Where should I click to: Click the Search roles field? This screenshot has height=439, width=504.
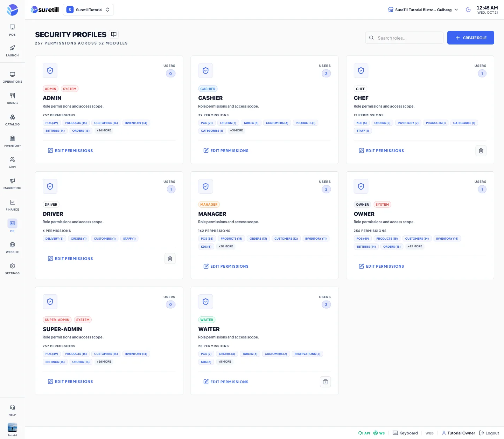[404, 38]
